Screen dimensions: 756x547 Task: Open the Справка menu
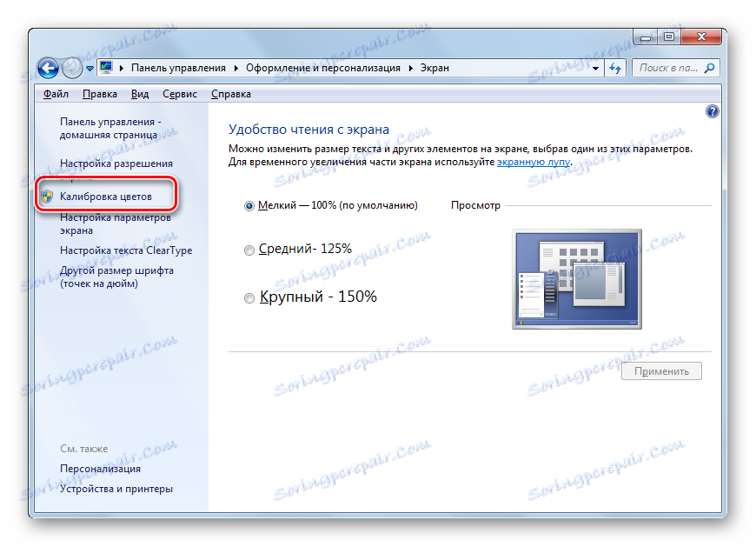[x=231, y=94]
